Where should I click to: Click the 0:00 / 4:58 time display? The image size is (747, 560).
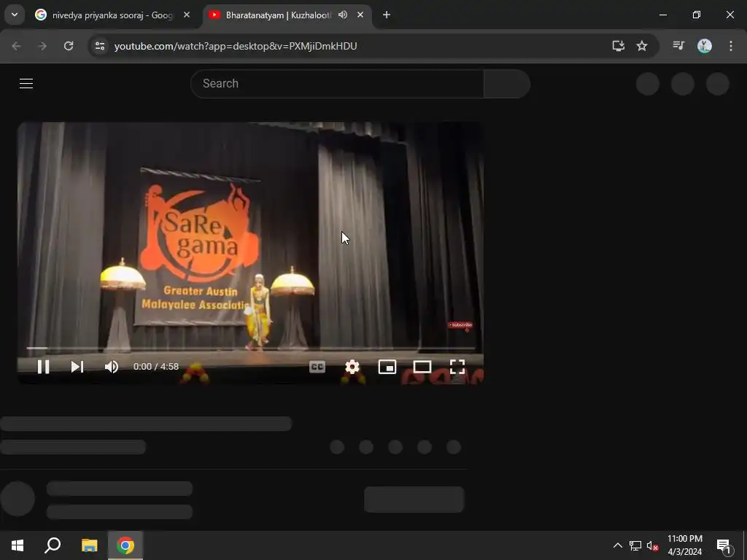156,367
